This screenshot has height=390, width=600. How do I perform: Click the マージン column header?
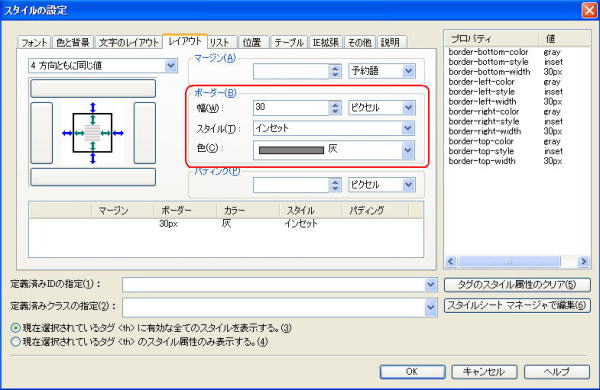click(122, 210)
